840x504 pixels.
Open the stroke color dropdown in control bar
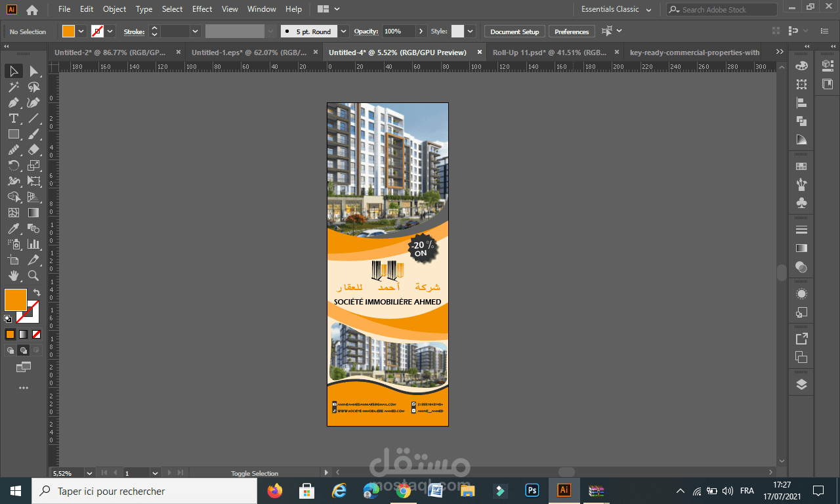(110, 31)
